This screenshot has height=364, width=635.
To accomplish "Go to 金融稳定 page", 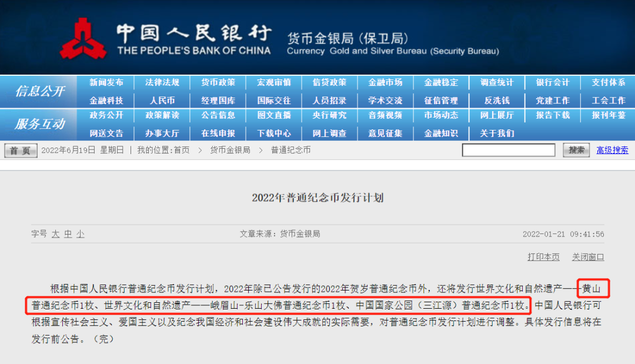I will pos(441,82).
